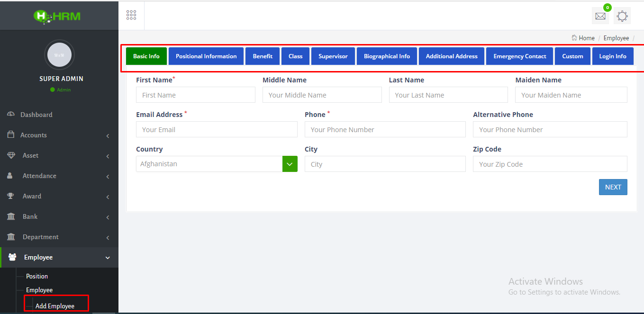
Task: Click the grid menu toggle icon
Action: tap(131, 15)
